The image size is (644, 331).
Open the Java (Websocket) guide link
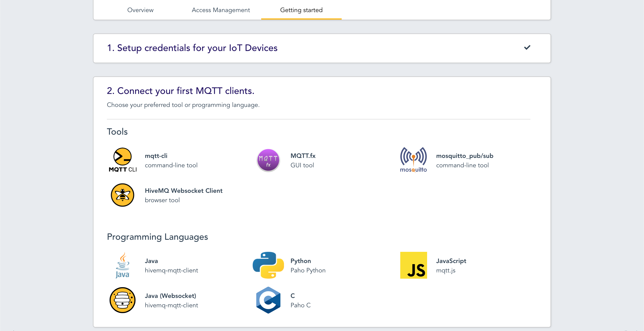(x=170, y=296)
